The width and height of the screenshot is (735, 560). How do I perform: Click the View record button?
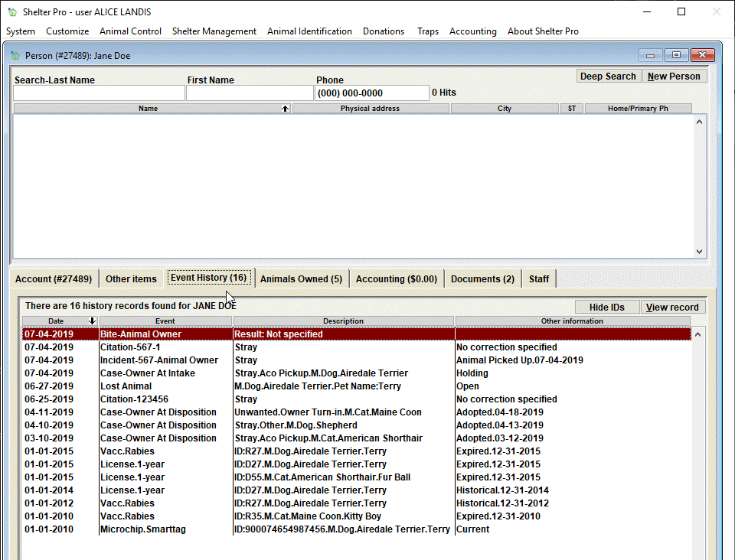[672, 307]
